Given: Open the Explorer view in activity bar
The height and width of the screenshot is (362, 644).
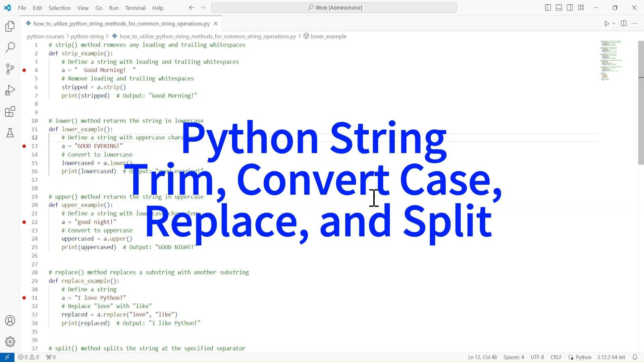Looking at the screenshot, I should (10, 26).
